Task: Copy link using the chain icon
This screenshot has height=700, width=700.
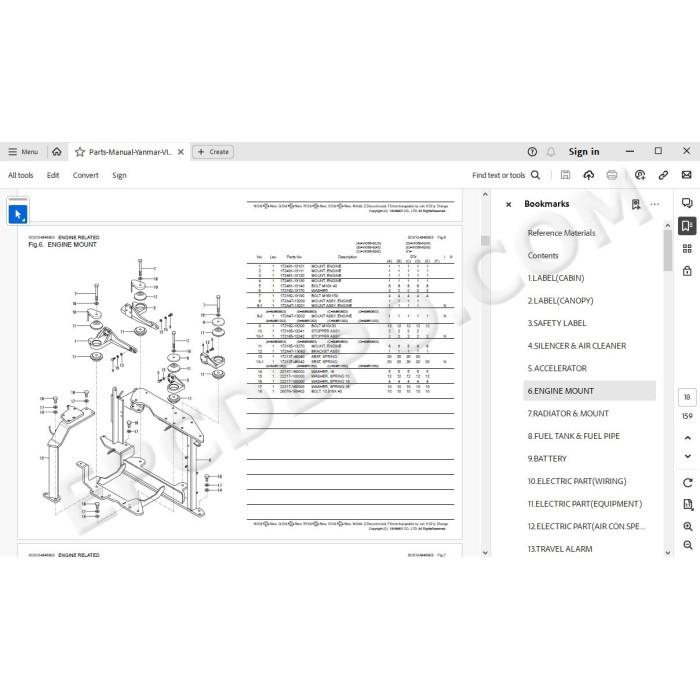Action: (x=663, y=175)
